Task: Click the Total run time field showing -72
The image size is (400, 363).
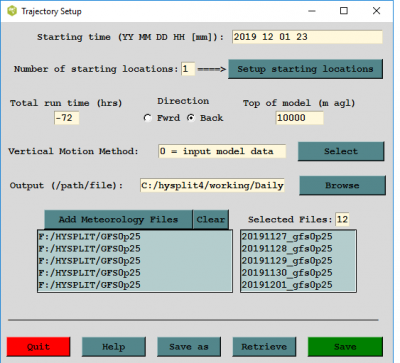Action: (67, 118)
